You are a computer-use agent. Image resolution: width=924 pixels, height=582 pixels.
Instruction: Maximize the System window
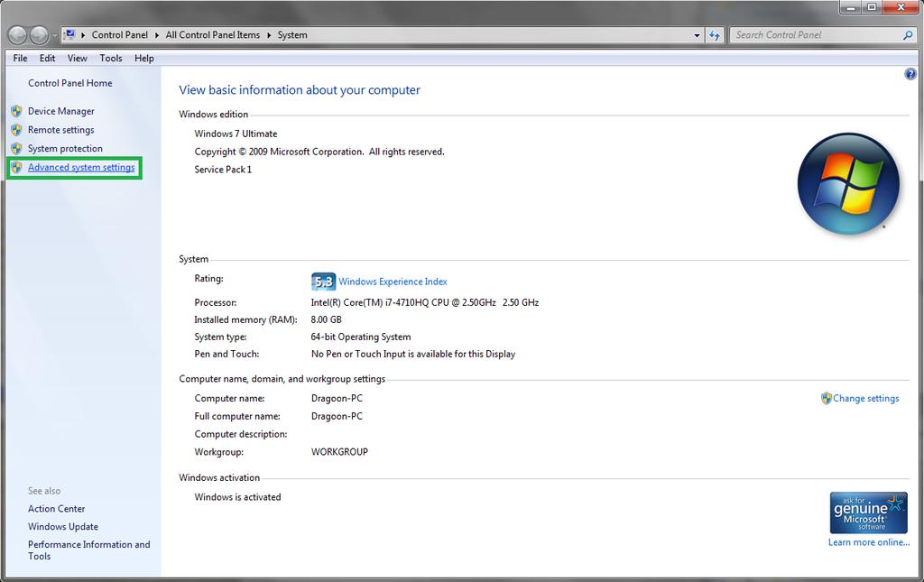pos(872,7)
